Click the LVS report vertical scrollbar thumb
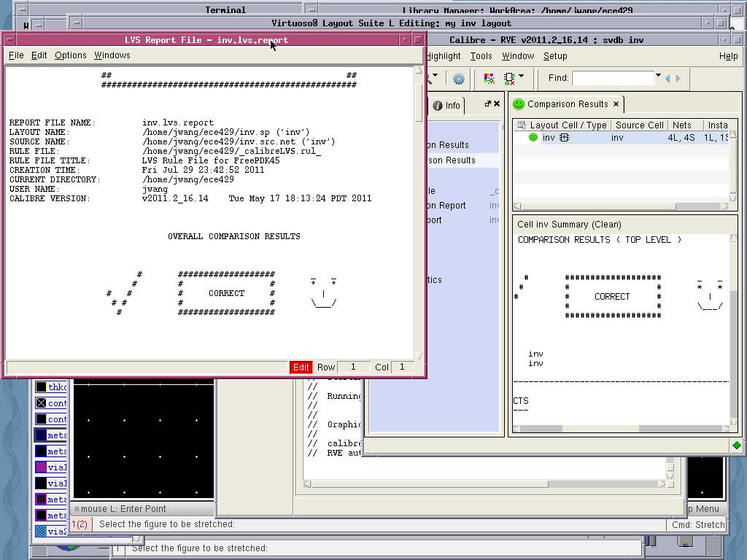This screenshot has height=560, width=747. (x=419, y=102)
